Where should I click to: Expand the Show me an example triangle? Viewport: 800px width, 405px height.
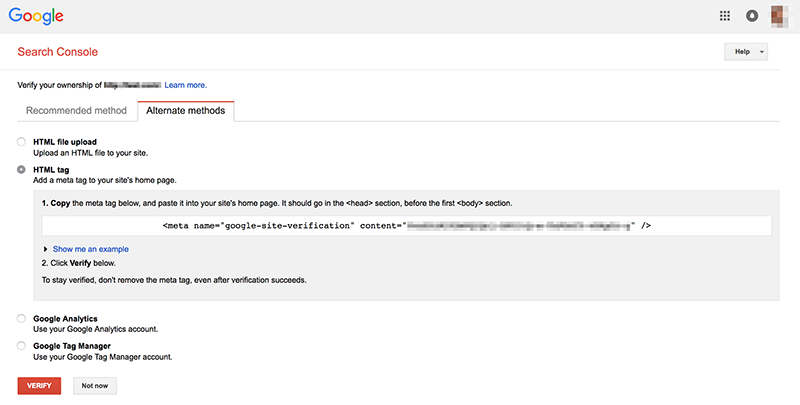click(x=45, y=249)
